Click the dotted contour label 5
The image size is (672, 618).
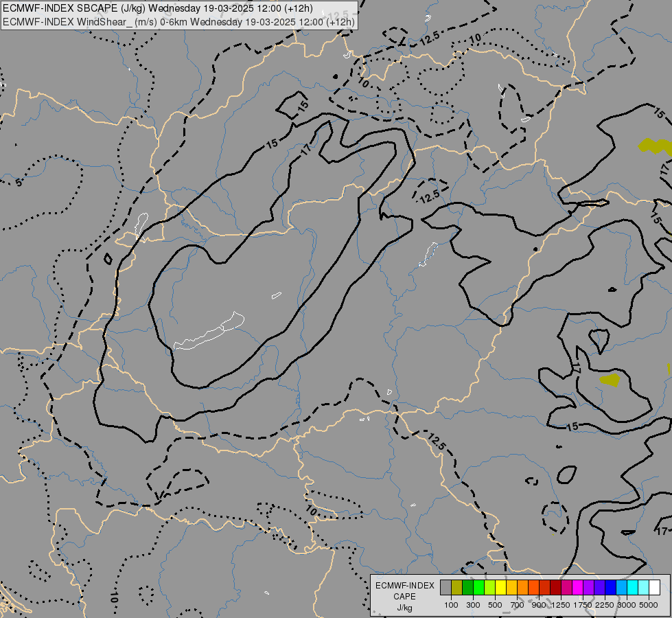[19, 183]
